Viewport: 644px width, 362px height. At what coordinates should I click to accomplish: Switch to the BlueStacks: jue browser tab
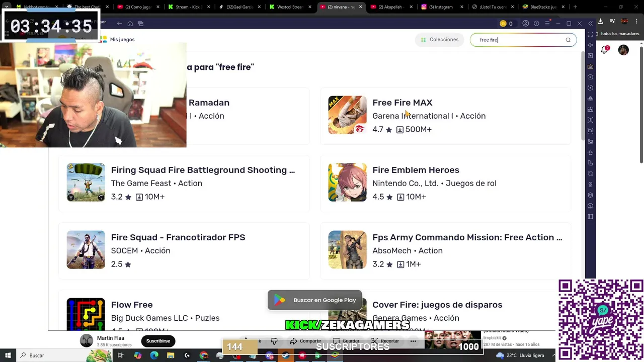click(x=543, y=7)
